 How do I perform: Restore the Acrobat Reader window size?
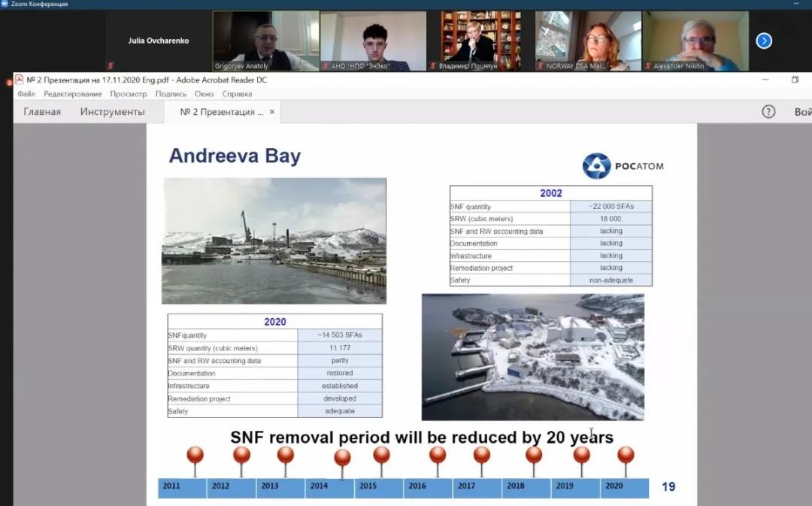795,80
